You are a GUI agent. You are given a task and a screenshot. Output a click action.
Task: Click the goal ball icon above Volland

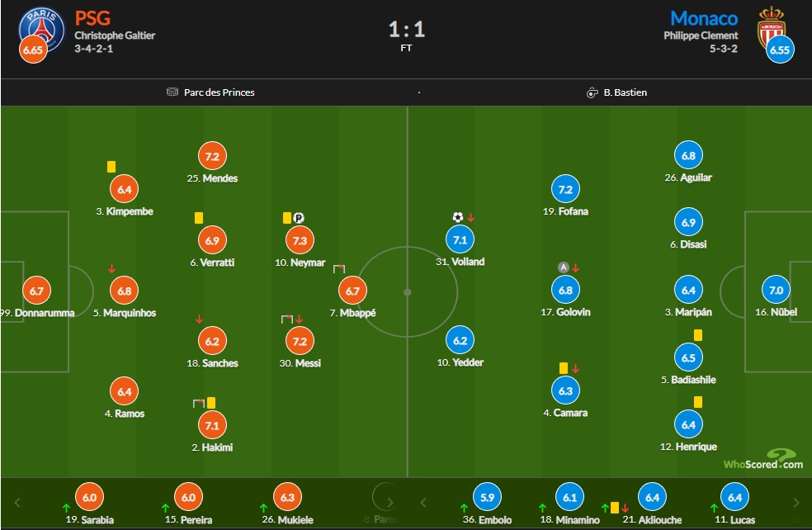458,217
